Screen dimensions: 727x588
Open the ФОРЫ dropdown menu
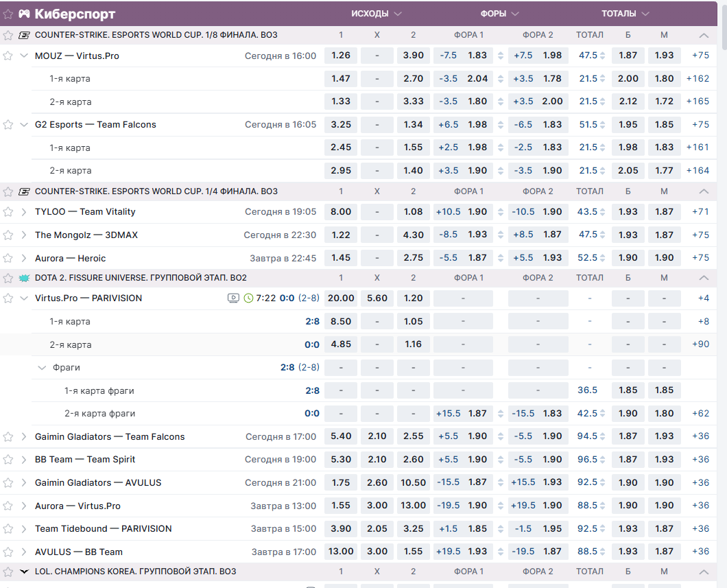tap(515, 14)
